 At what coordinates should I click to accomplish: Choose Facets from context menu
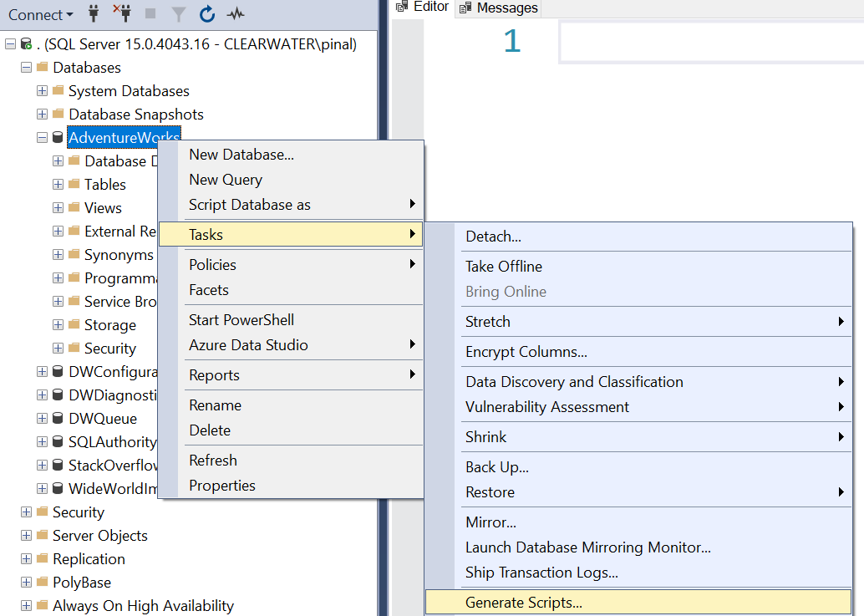point(291,290)
